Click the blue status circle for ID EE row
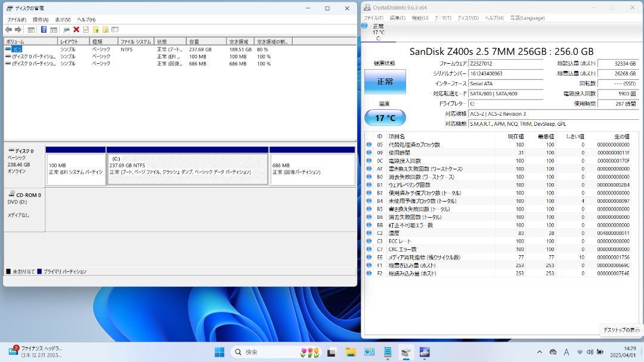Viewport: 644px width, 362px height. tap(369, 257)
